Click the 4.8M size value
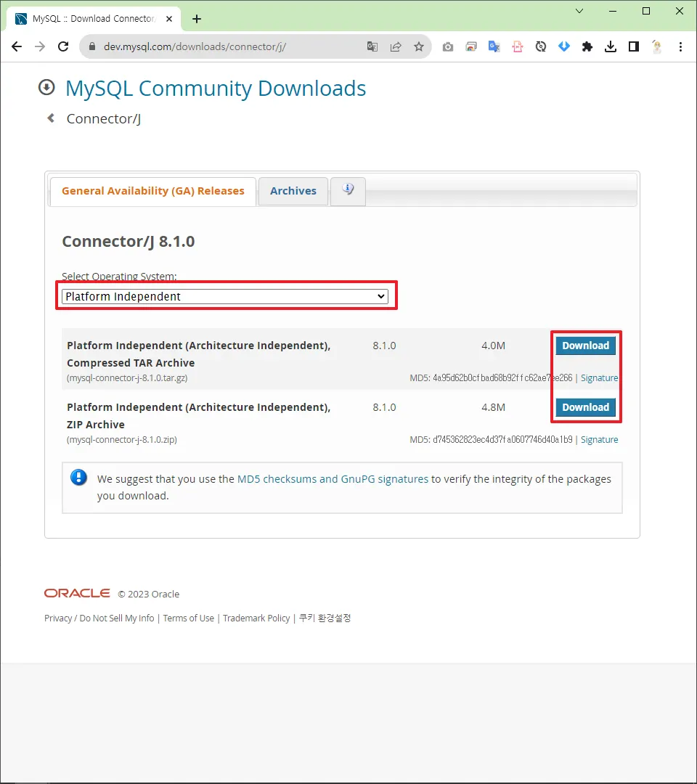Image resolution: width=697 pixels, height=784 pixels. point(493,407)
